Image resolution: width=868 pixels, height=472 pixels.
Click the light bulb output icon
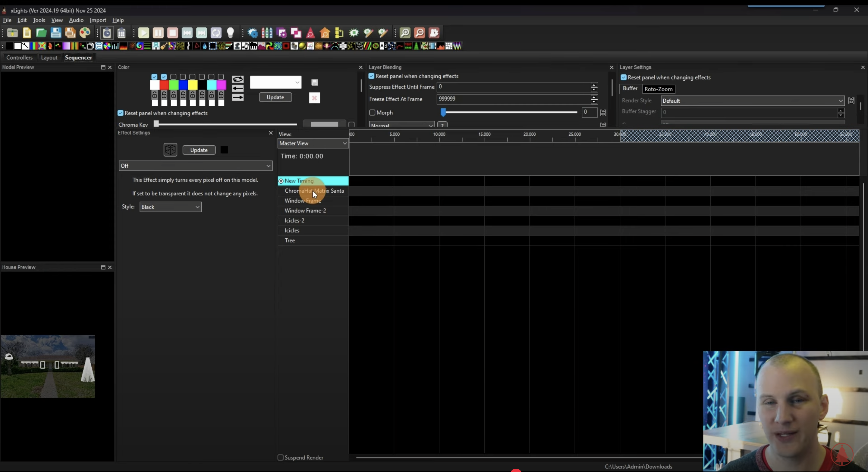pyautogui.click(x=231, y=33)
